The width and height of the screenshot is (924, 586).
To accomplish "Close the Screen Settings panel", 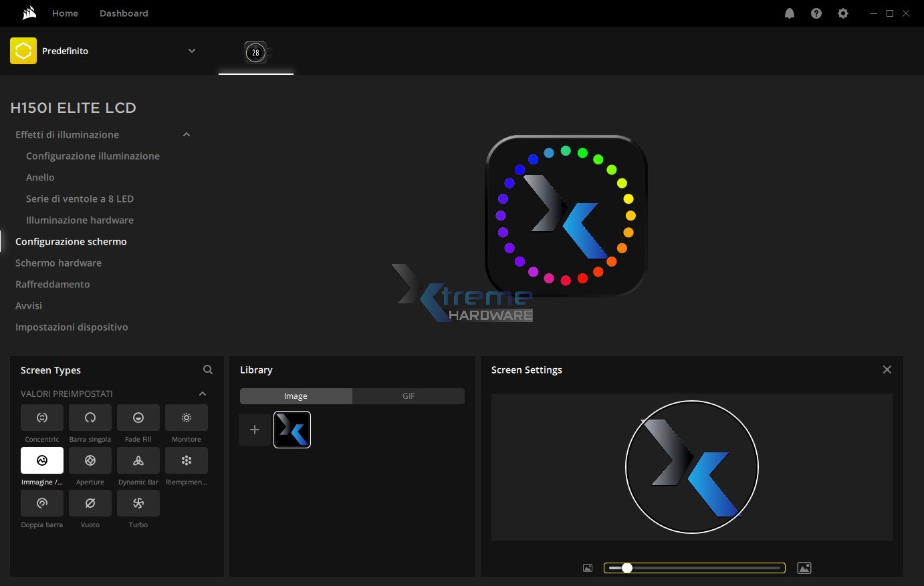I will pos(887,370).
